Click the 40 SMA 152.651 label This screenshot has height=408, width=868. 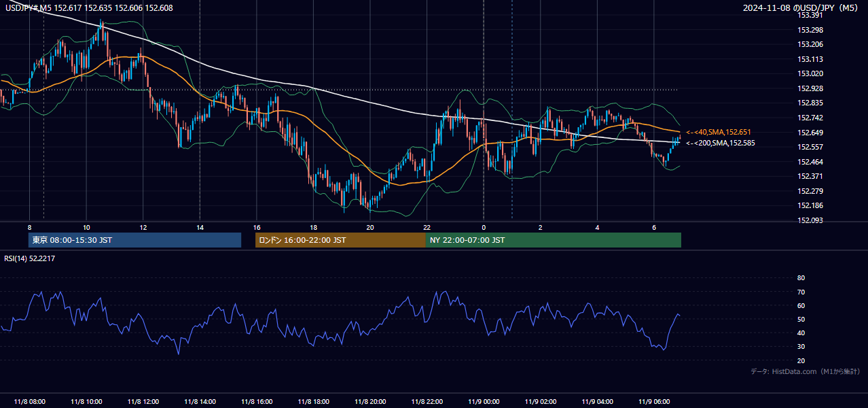coord(719,132)
